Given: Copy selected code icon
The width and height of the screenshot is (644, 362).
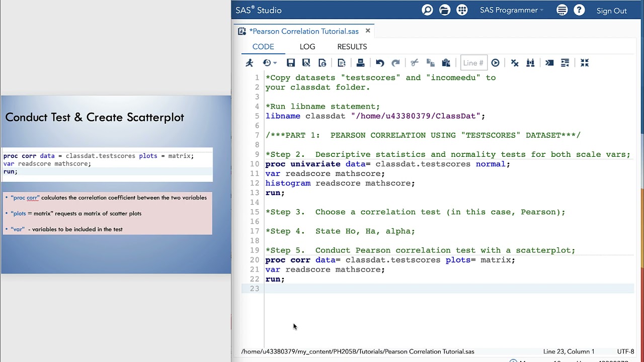Looking at the screenshot, I should pyautogui.click(x=430, y=63).
